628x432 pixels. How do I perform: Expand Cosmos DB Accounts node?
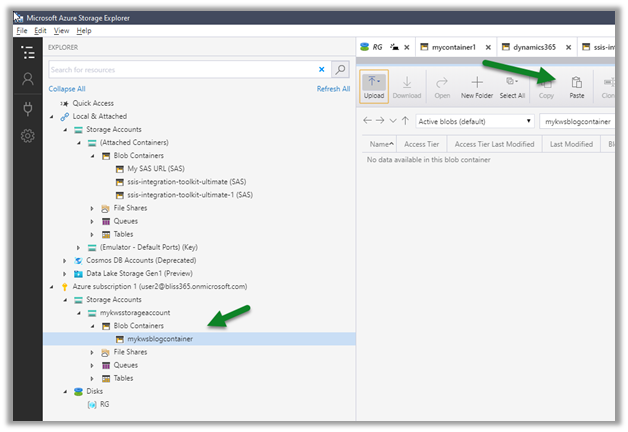pos(66,259)
